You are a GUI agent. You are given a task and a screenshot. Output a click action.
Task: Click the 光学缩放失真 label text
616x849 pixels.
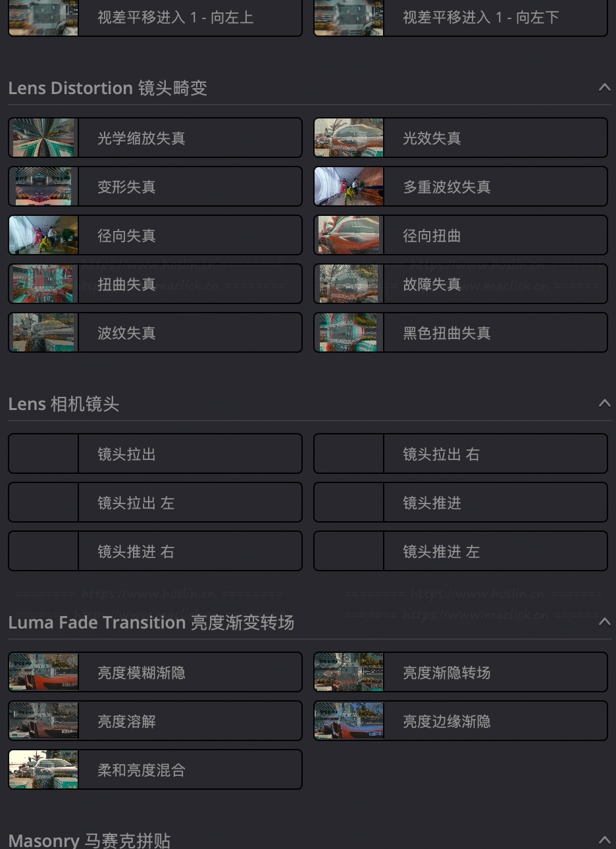tap(141, 138)
